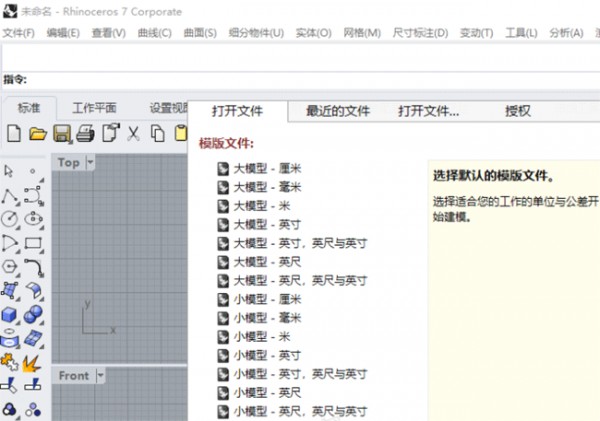Select the Trim tool in the sidebar
The height and width of the screenshot is (421, 600).
[9, 385]
